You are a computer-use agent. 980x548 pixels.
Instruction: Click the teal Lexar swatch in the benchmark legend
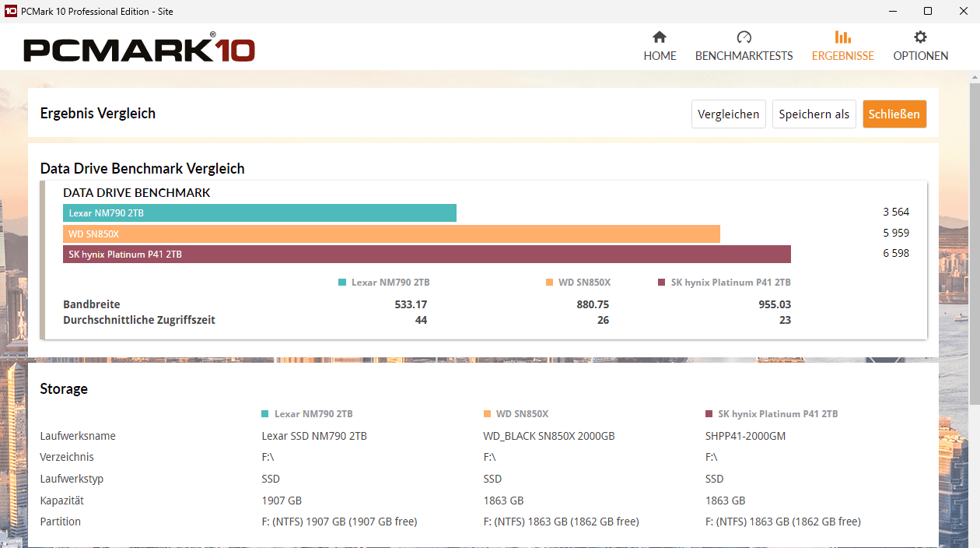(x=342, y=283)
